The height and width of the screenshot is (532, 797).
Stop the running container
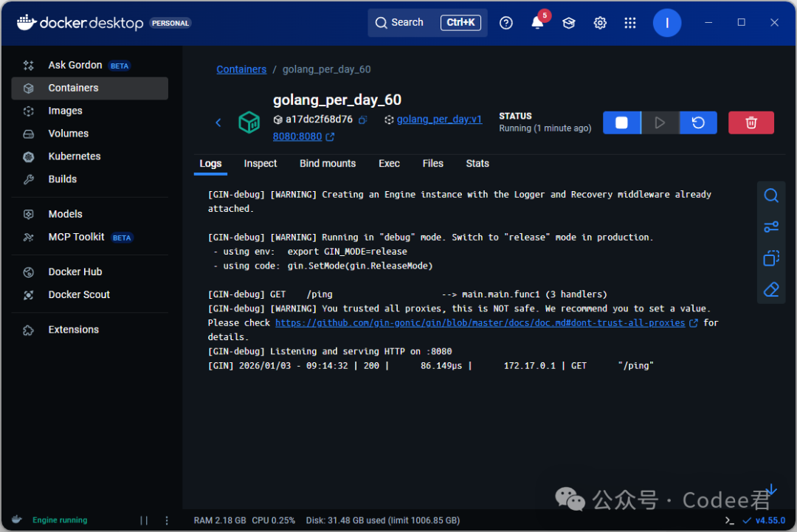coord(621,122)
